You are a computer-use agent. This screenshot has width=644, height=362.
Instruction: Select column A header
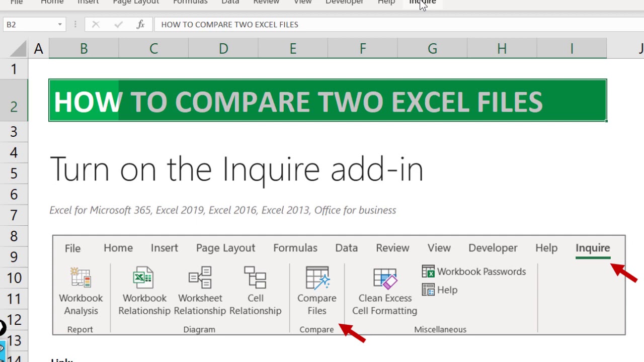pyautogui.click(x=39, y=49)
